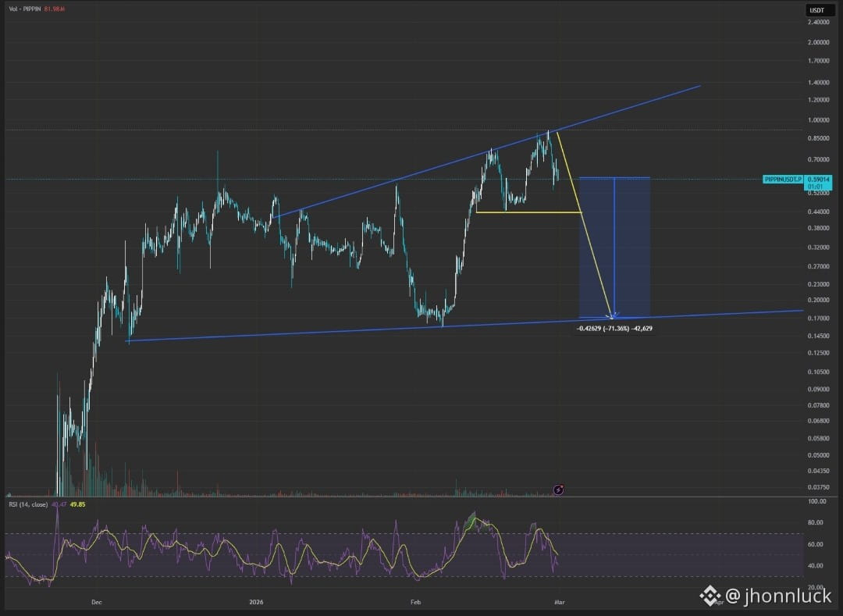The image size is (843, 616).
Task: Click the 2026 label on time axis
Action: (x=257, y=602)
